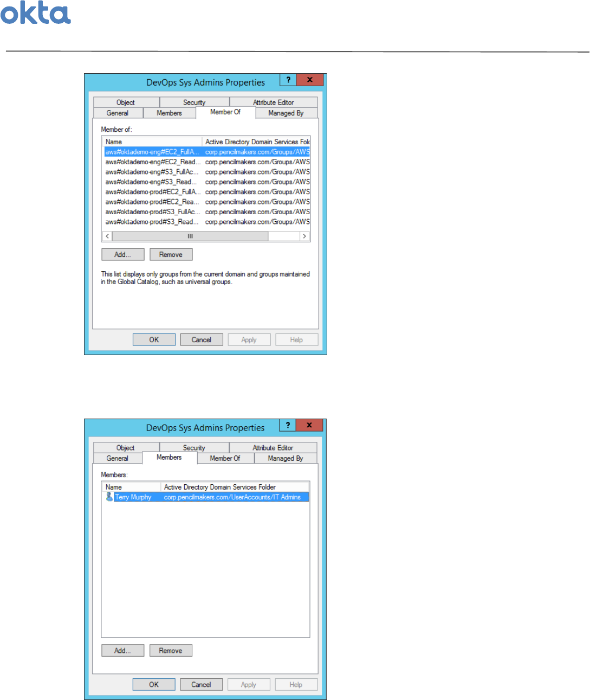Open the Attribute Editor tab in the upper dialog
Image resolution: width=590 pixels, height=700 pixels.
[x=273, y=102]
